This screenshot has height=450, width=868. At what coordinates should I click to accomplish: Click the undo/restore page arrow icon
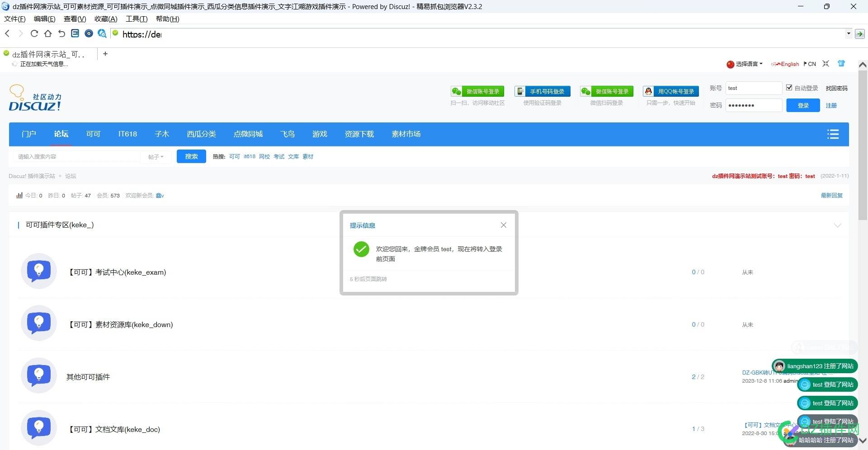(x=61, y=33)
